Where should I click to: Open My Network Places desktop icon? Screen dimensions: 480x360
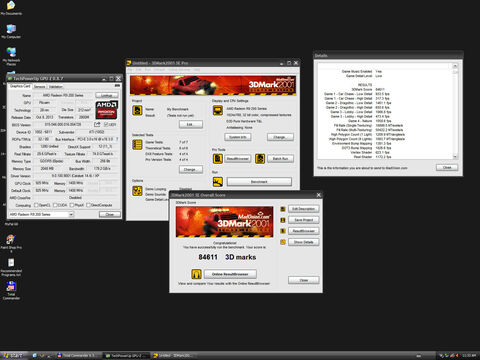[x=11, y=56]
